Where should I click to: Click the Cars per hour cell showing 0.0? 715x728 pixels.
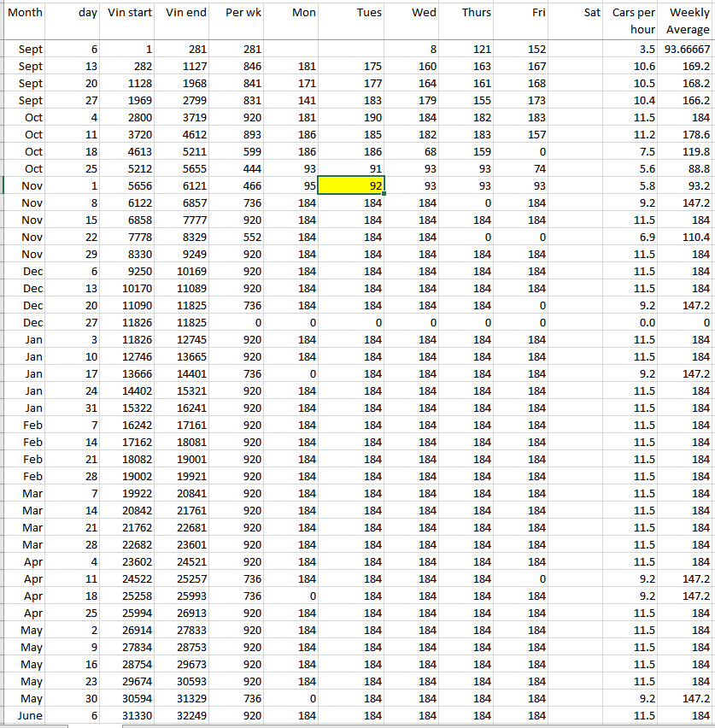(x=633, y=322)
